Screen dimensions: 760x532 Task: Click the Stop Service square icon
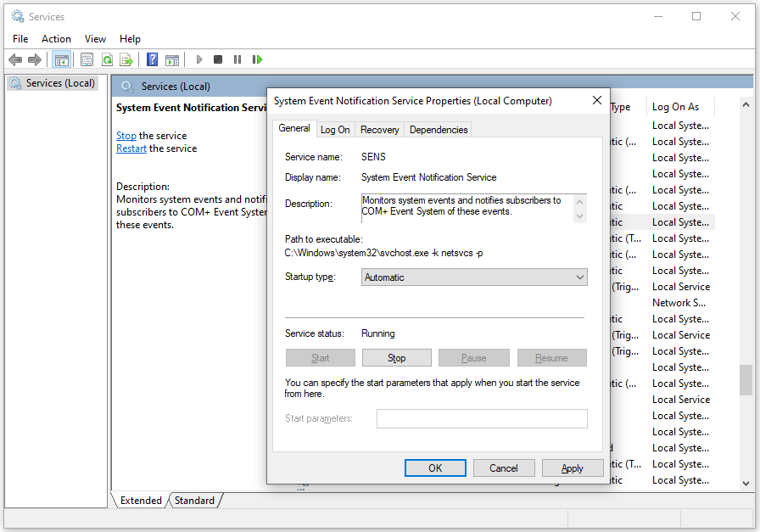pyautogui.click(x=218, y=59)
